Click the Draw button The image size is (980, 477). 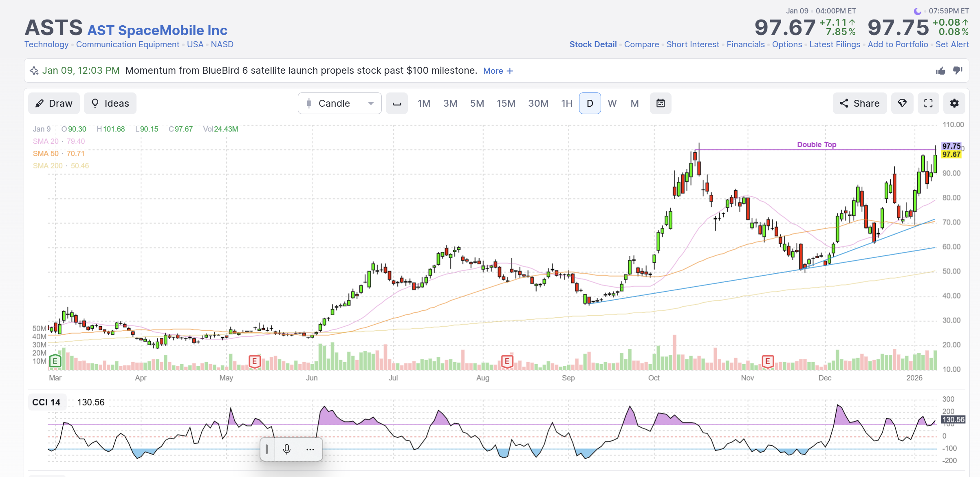tap(54, 103)
